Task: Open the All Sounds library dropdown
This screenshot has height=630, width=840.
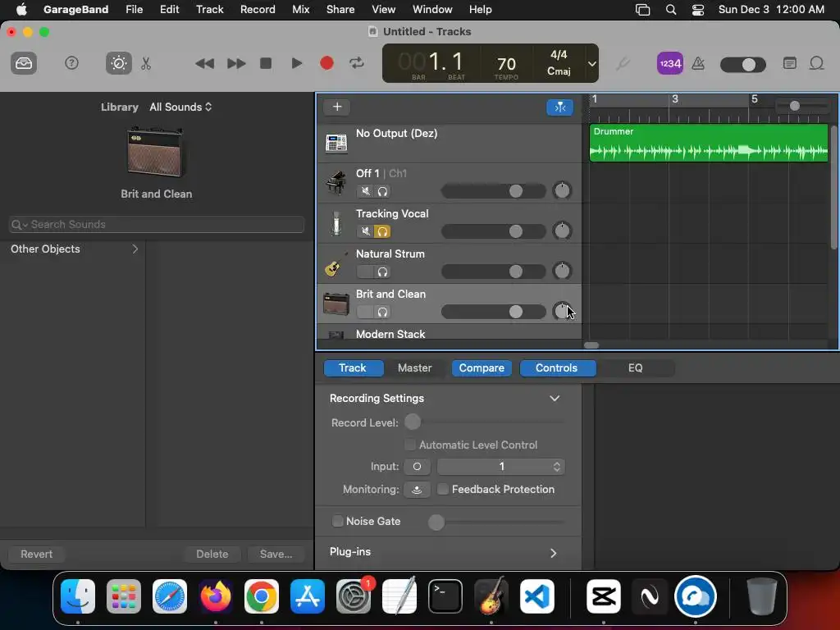Action: [180, 107]
